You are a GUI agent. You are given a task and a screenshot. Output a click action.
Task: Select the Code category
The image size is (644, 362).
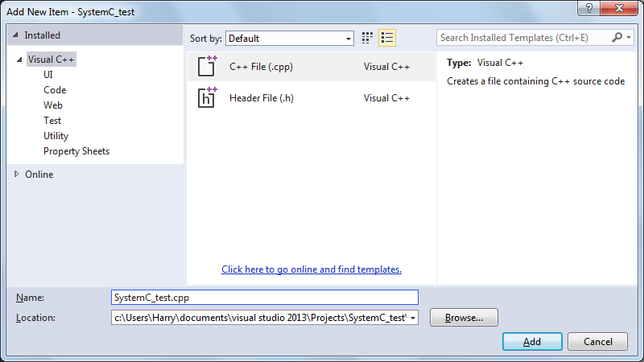tap(55, 90)
